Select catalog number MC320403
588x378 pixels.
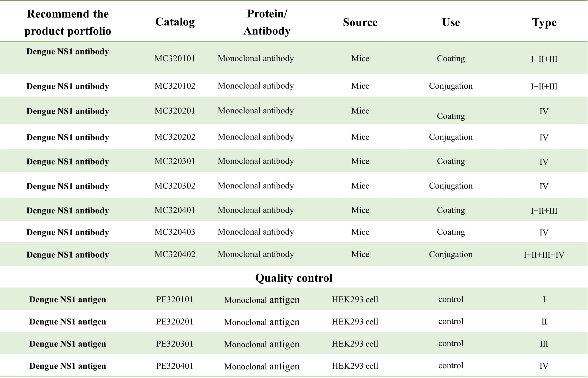click(x=175, y=232)
